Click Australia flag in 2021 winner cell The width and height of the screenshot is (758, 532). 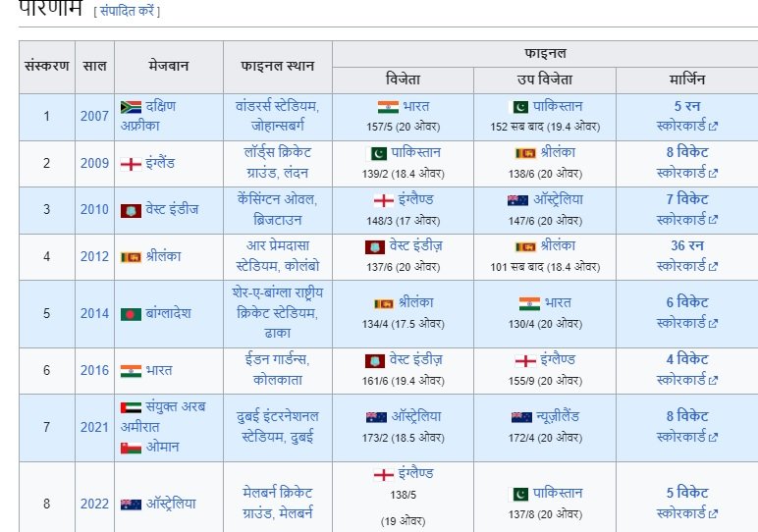[x=376, y=417]
